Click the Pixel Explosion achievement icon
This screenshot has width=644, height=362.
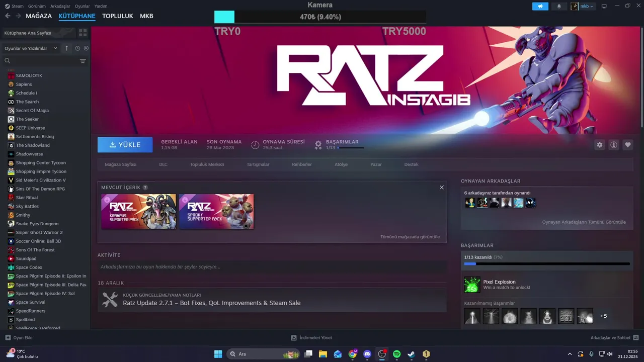pyautogui.click(x=472, y=285)
